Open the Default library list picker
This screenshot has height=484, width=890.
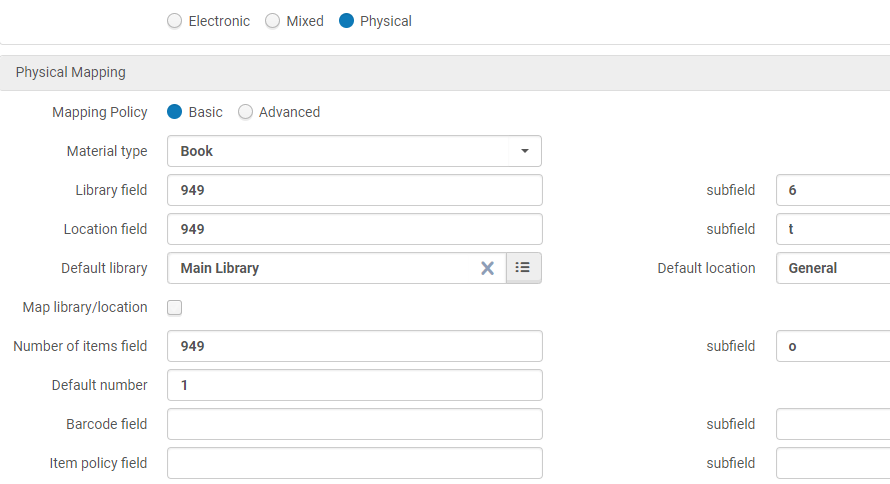(x=523, y=268)
